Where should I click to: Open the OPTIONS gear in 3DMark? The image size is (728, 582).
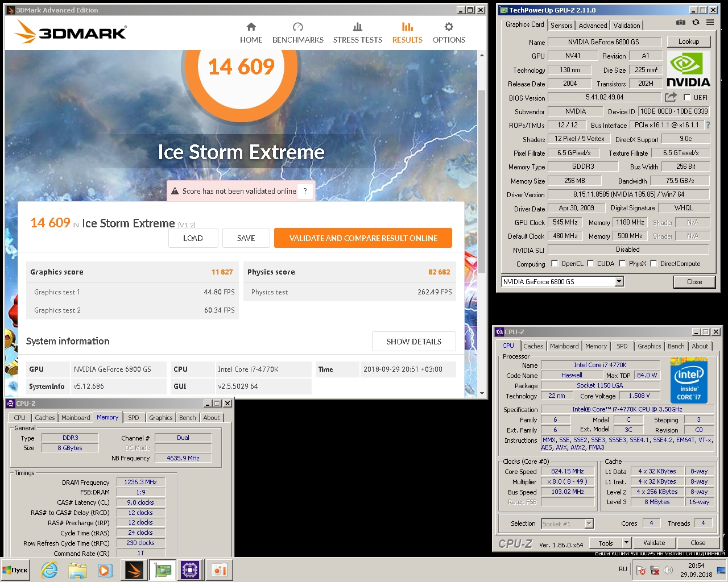449,33
